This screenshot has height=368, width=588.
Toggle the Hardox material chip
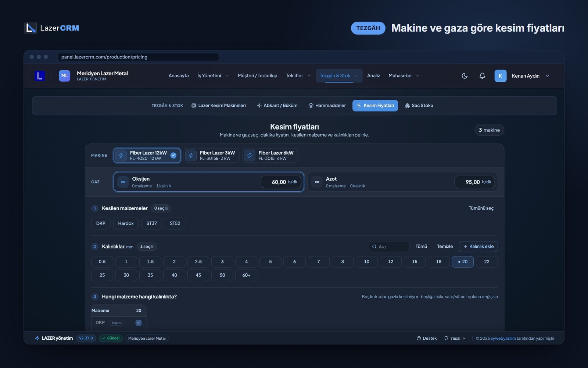pyautogui.click(x=126, y=223)
